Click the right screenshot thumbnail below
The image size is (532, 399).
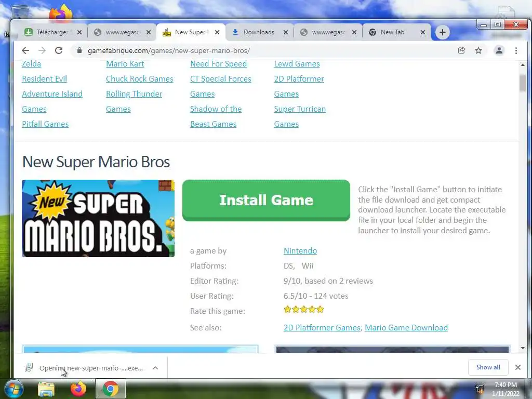click(x=392, y=349)
